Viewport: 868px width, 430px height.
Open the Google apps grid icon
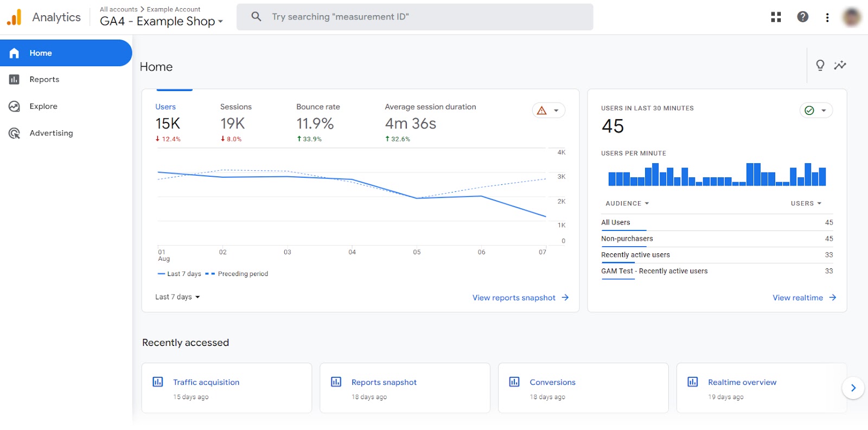pos(776,17)
